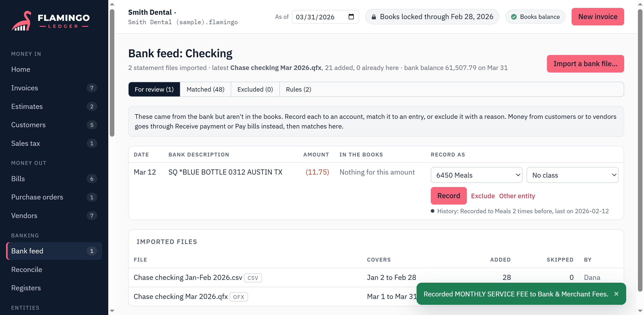The height and width of the screenshot is (315, 644).
Task: Click the 28 added count
Action: pos(507,278)
